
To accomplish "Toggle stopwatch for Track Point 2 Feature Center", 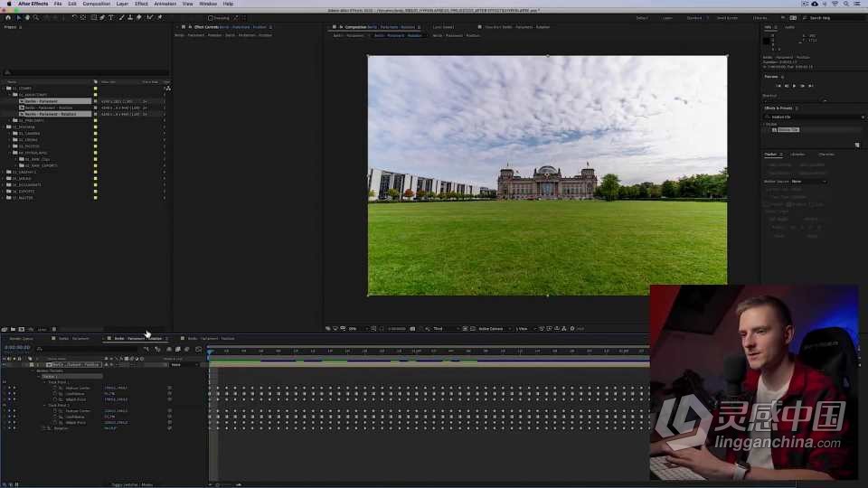I will tap(55, 411).
